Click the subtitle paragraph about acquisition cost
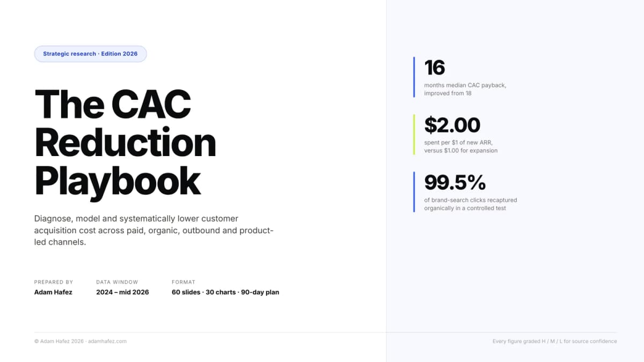 [154, 231]
